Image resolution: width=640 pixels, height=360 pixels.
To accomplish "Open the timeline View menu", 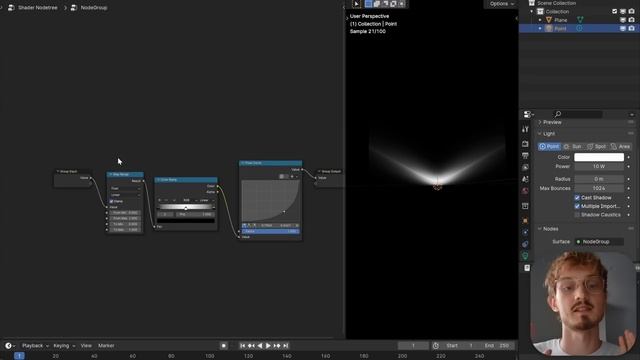I will click(x=86, y=346).
